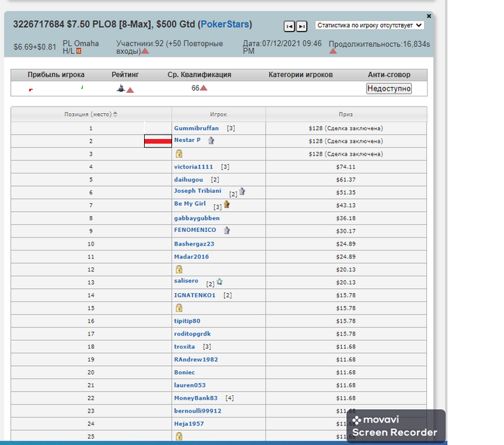This screenshot has width=504, height=445.
Task: Open troxita player profile
Action: pos(184,347)
